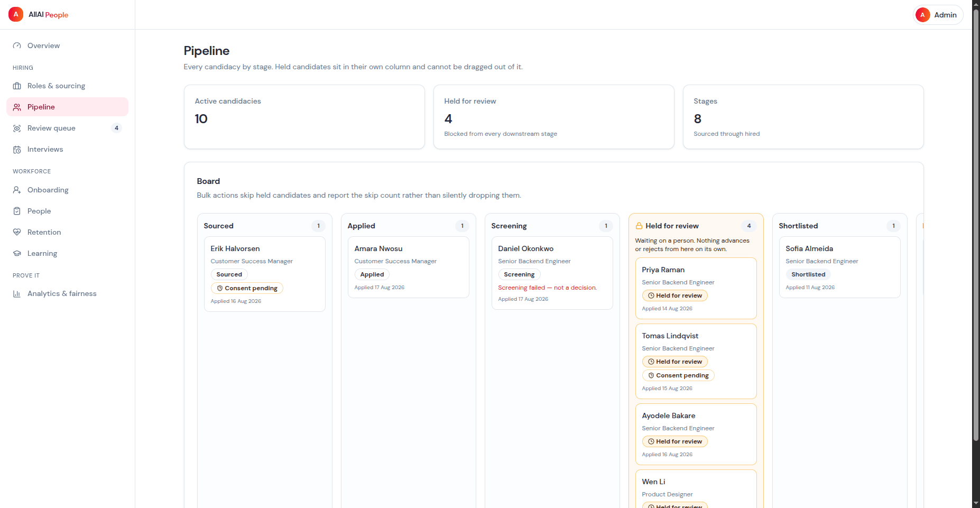
Task: Click the Onboarding user-plus icon
Action: point(17,190)
